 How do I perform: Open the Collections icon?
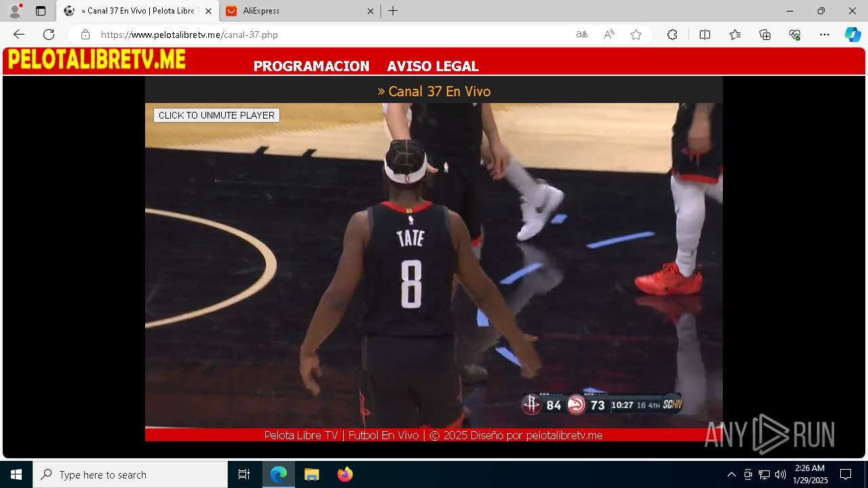point(765,35)
